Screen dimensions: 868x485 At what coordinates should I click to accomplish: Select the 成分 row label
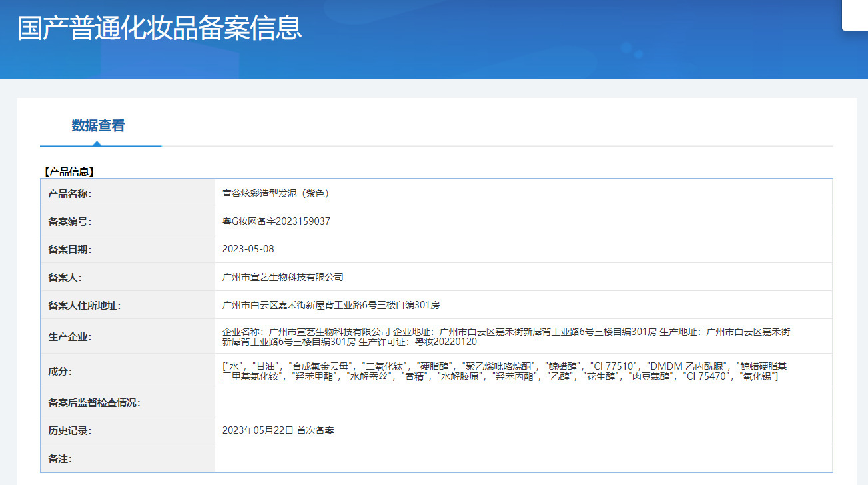click(60, 371)
